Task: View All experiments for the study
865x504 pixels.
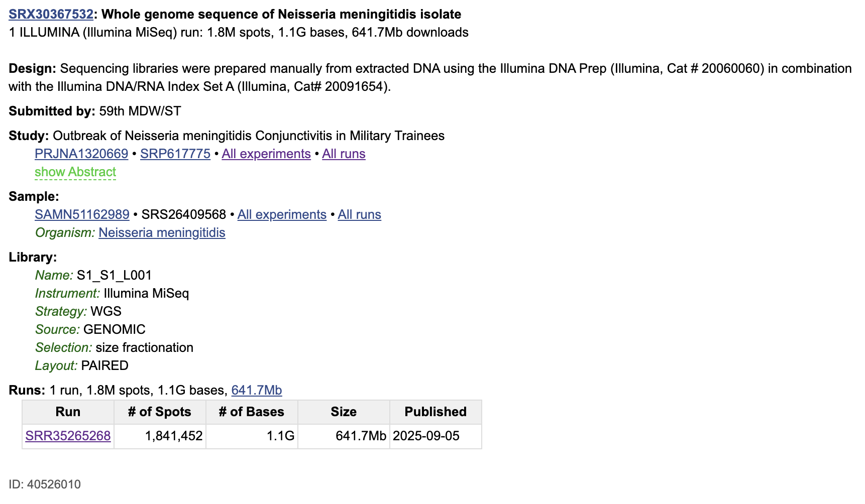Action: click(266, 154)
